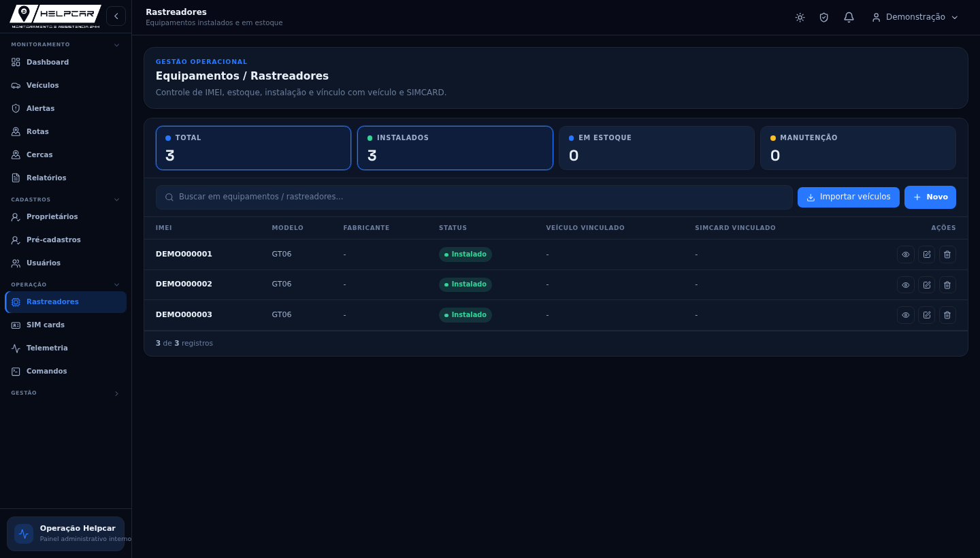
Task: Open the Demonstração user menu
Action: click(x=915, y=17)
